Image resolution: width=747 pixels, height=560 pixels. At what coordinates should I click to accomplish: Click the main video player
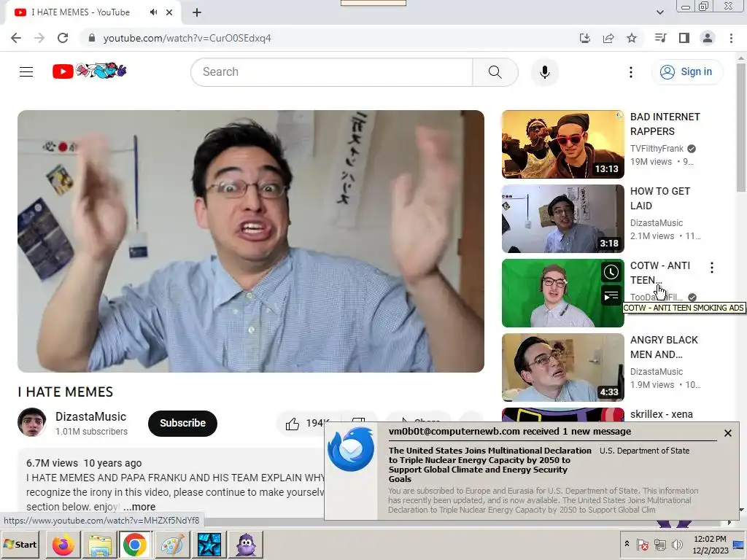click(251, 241)
